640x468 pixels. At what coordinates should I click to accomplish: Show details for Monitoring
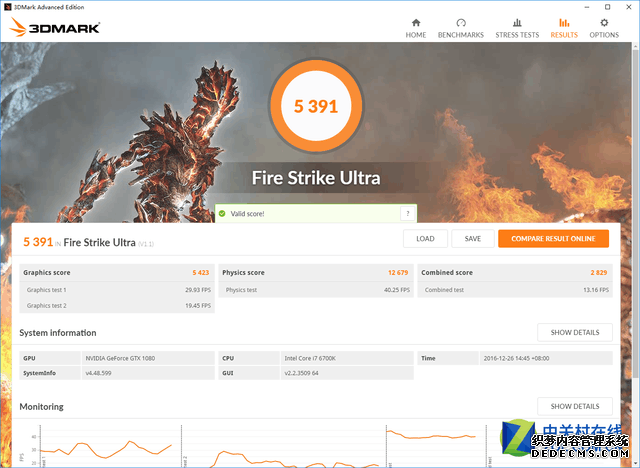[x=575, y=406]
